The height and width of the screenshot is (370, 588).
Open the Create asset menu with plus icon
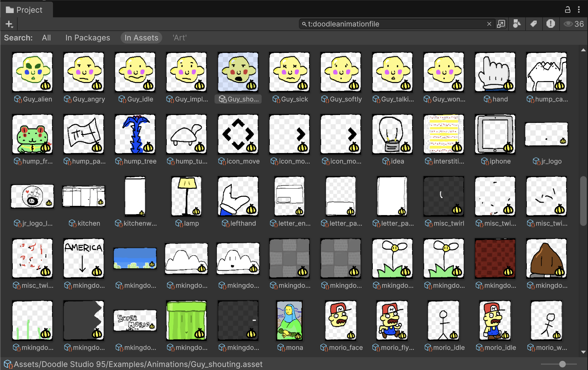[x=9, y=24]
